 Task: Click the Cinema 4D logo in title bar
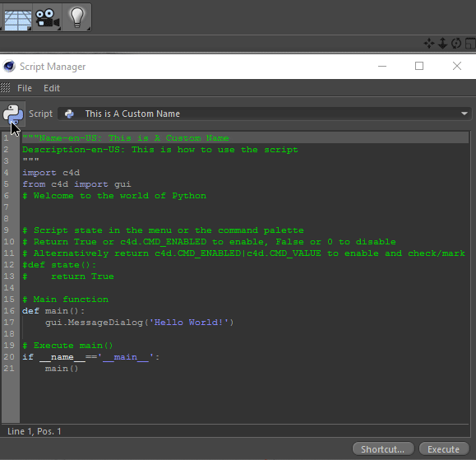tap(9, 66)
